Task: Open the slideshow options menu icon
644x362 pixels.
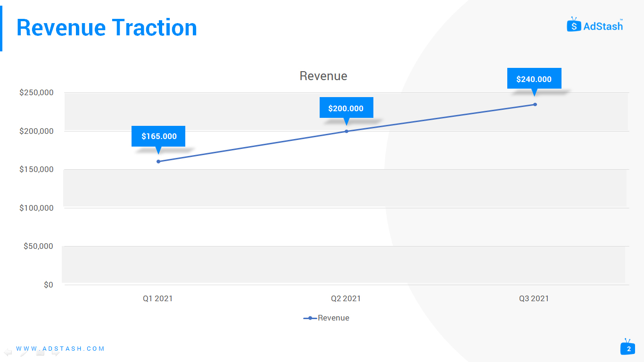Action: tap(40, 352)
